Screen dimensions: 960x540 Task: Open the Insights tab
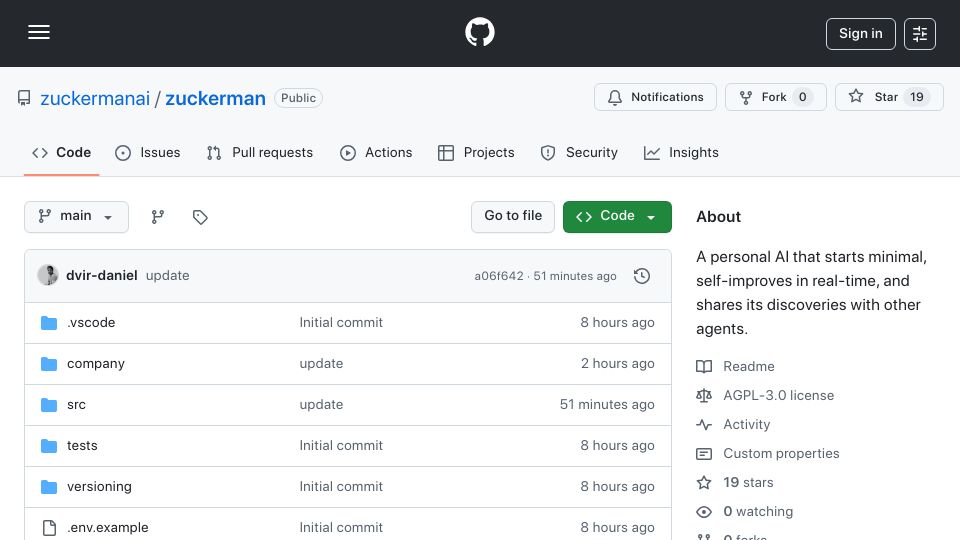click(x=681, y=152)
